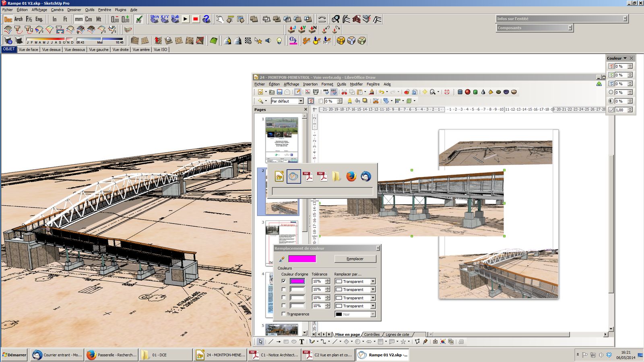Check the Transparence checkbox
This screenshot has height=362, width=644.
(x=284, y=314)
